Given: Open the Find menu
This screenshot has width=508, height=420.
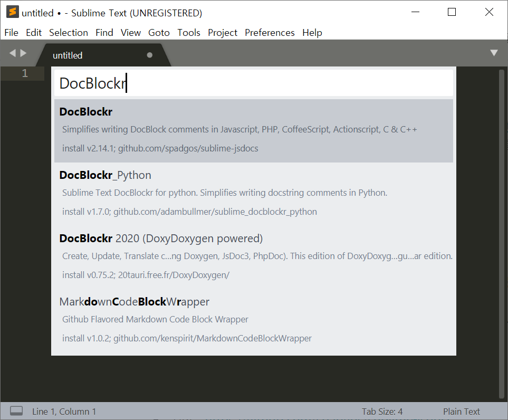Looking at the screenshot, I should [x=104, y=33].
